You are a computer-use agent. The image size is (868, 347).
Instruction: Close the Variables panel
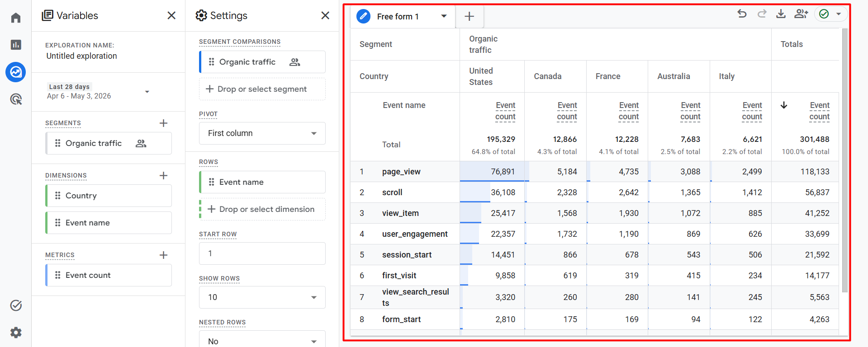[x=171, y=15]
